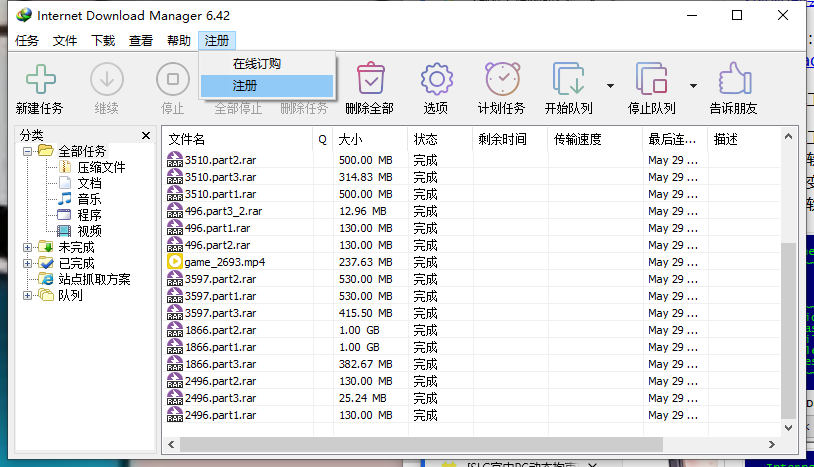Click the RAR icon of 1866.part1.rar
Image resolution: width=814 pixels, height=467 pixels.
coord(174,347)
